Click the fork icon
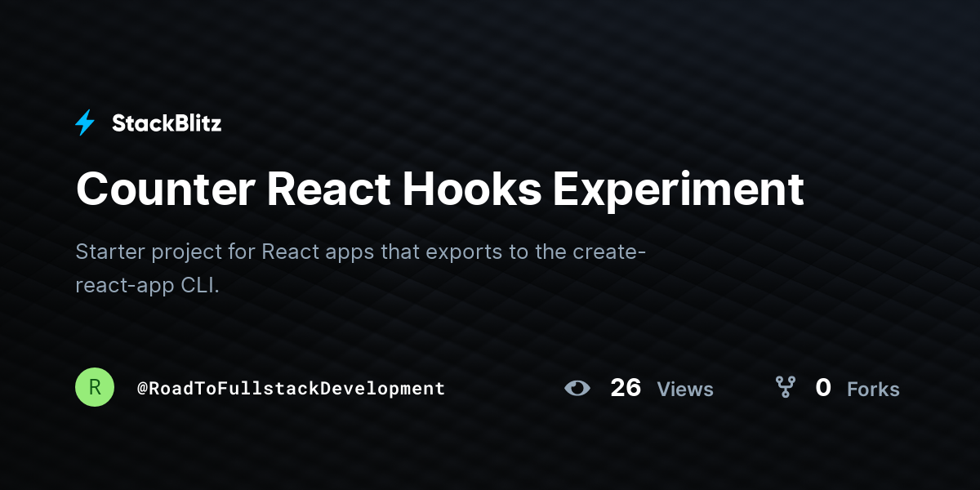 pyautogui.click(x=785, y=387)
